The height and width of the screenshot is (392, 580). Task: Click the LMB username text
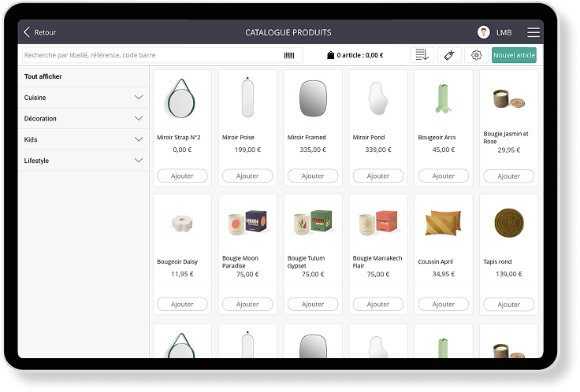point(504,32)
